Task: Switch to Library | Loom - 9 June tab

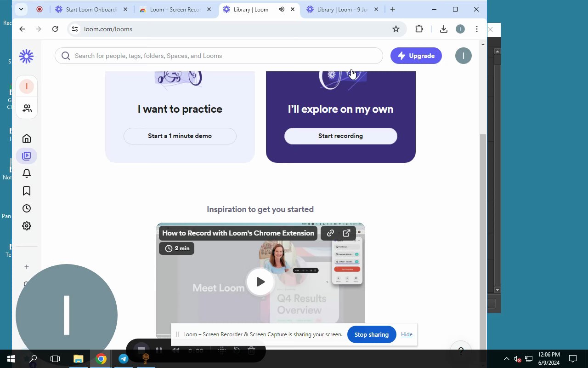Action: 343,9
